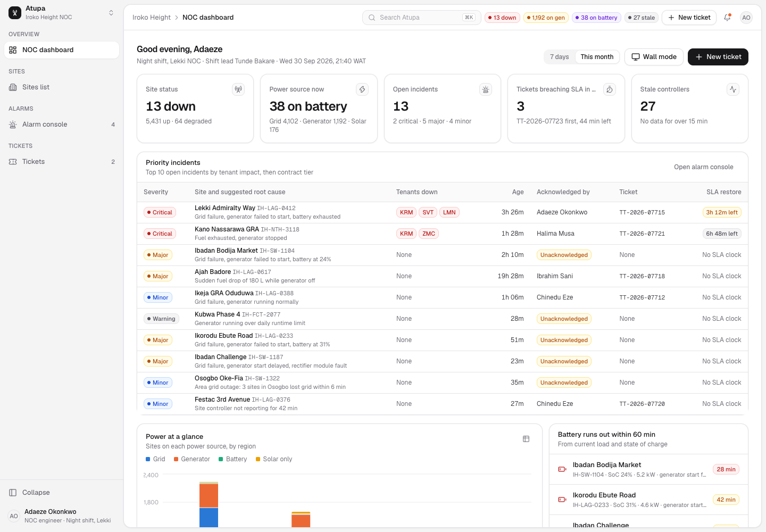This screenshot has width=766, height=532.
Task: Click the 38 on battery status pill
Action: pyautogui.click(x=596, y=18)
